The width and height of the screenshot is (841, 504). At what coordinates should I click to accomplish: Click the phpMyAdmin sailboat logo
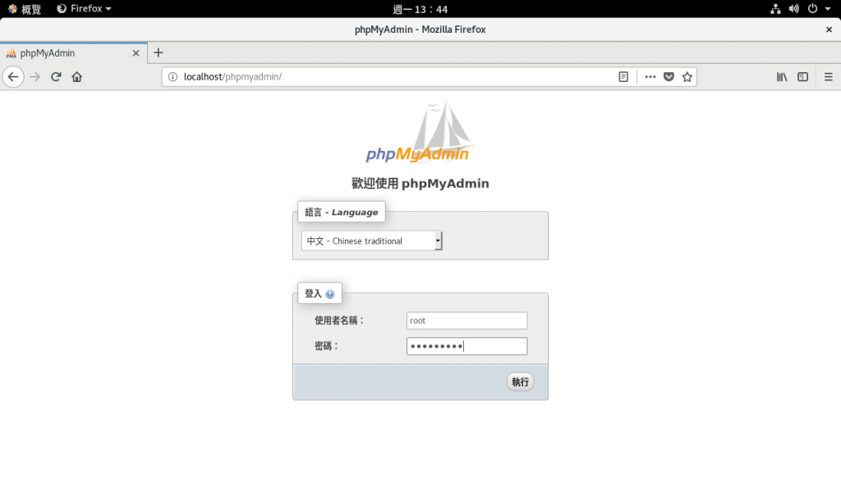tap(418, 132)
